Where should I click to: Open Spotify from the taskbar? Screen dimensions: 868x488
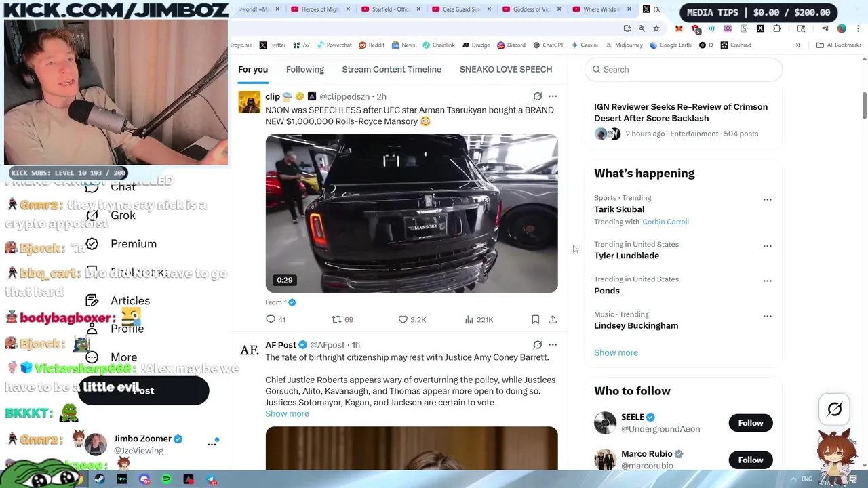pyautogui.click(x=167, y=480)
